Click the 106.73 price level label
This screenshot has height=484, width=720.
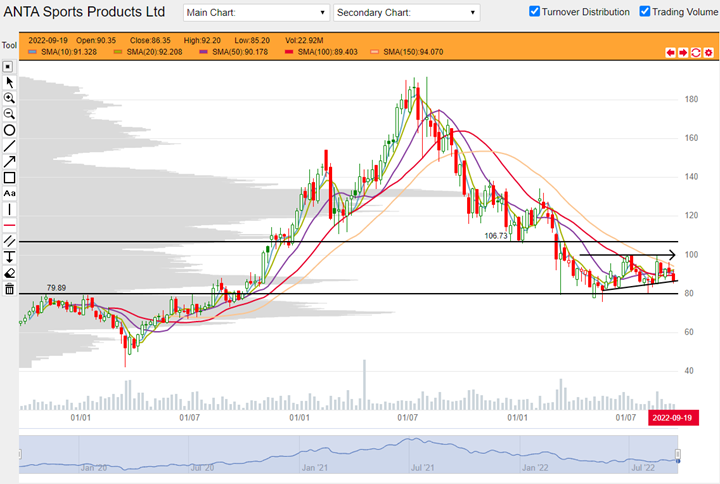496,236
